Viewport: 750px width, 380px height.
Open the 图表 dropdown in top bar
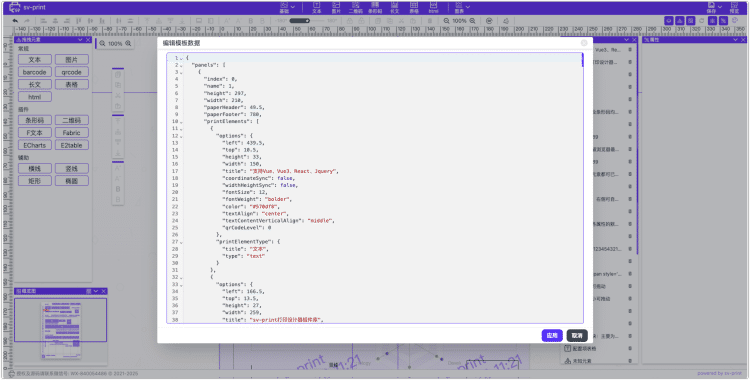point(462,7)
